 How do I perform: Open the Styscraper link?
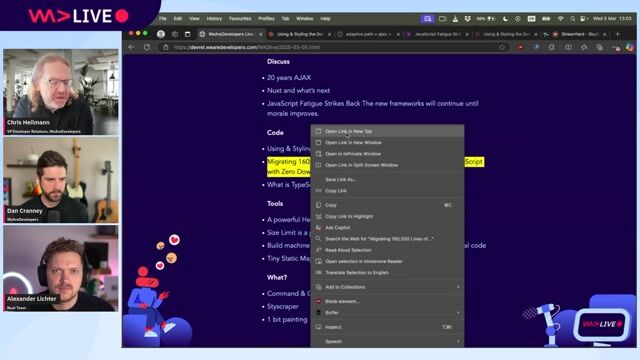[x=282, y=307]
